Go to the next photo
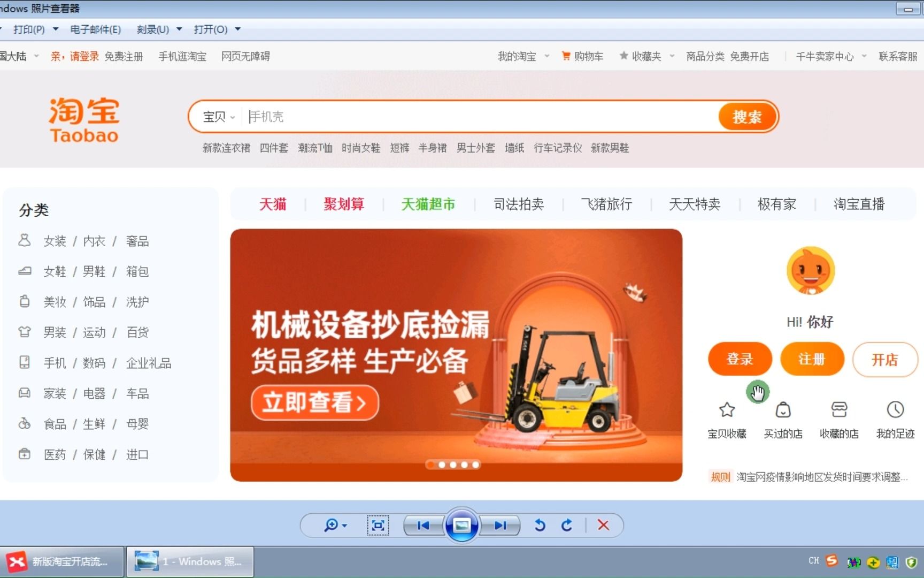This screenshot has width=924, height=578. [x=500, y=526]
